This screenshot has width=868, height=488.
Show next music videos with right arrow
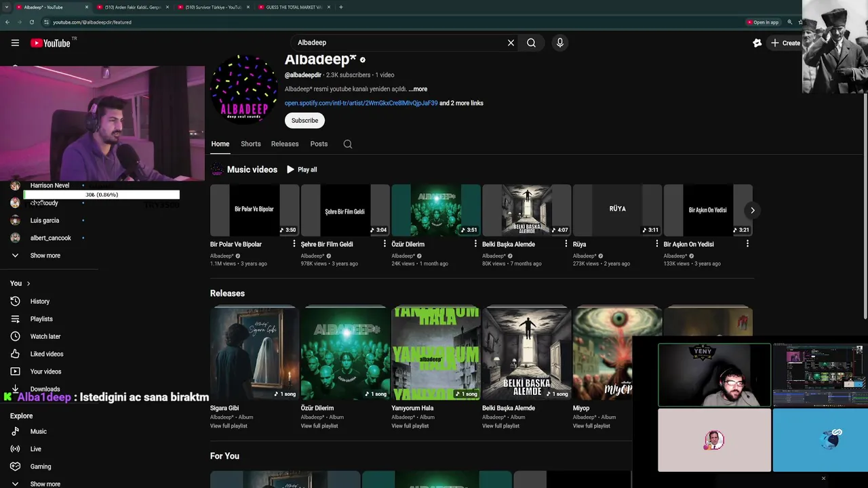coord(752,210)
